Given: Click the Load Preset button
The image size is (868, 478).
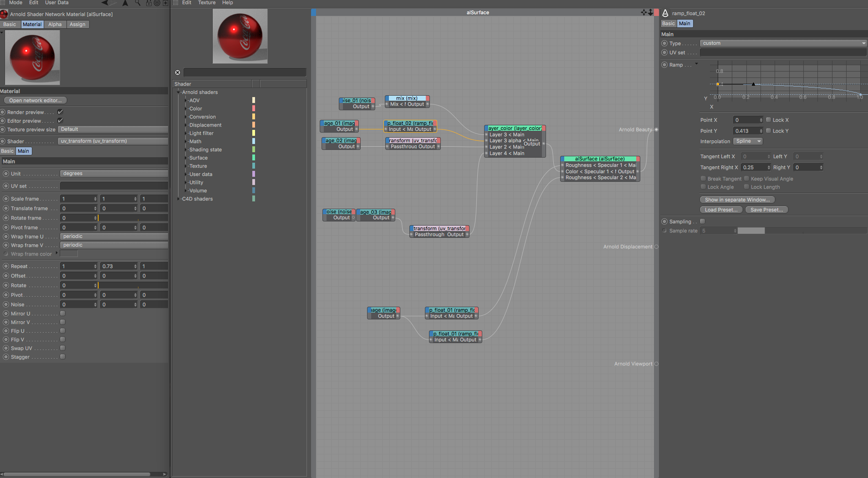Looking at the screenshot, I should tap(721, 209).
